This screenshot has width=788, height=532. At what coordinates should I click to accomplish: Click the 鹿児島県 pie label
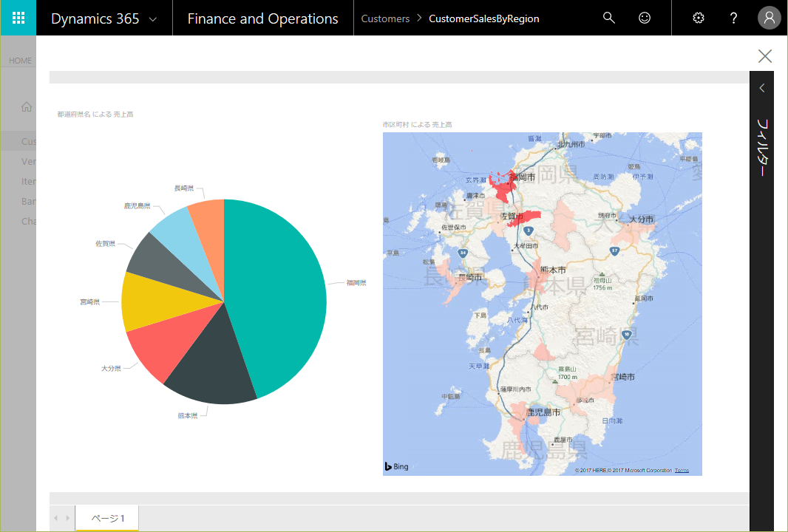(137, 206)
